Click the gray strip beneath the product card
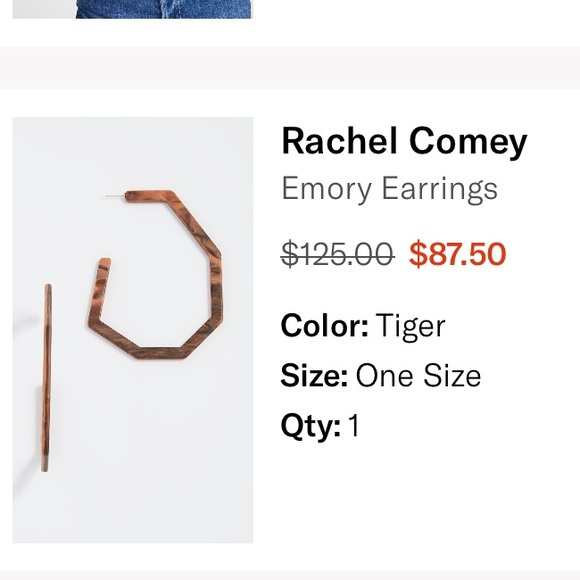The image size is (580, 580). pyautogui.click(x=290, y=575)
